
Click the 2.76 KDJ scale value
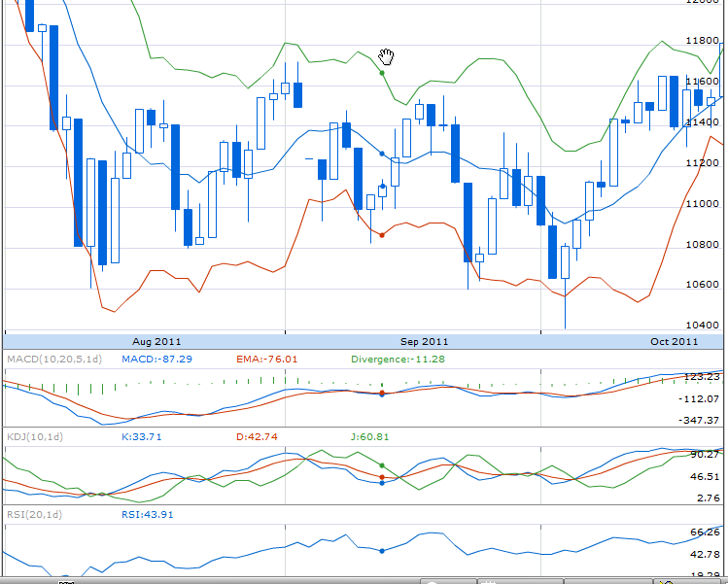[x=708, y=498]
